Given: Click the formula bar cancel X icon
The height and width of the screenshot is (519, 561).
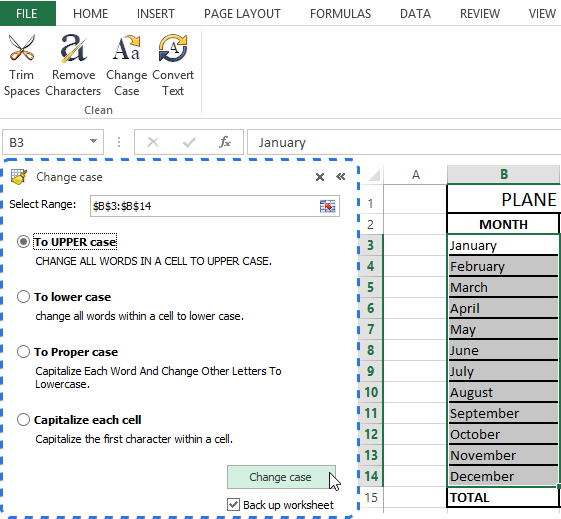Looking at the screenshot, I should [x=153, y=142].
